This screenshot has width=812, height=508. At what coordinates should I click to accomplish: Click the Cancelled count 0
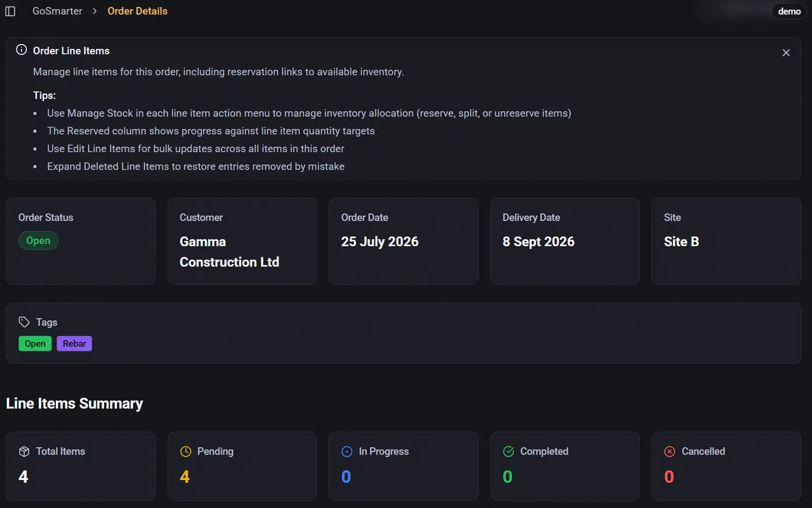click(x=669, y=477)
